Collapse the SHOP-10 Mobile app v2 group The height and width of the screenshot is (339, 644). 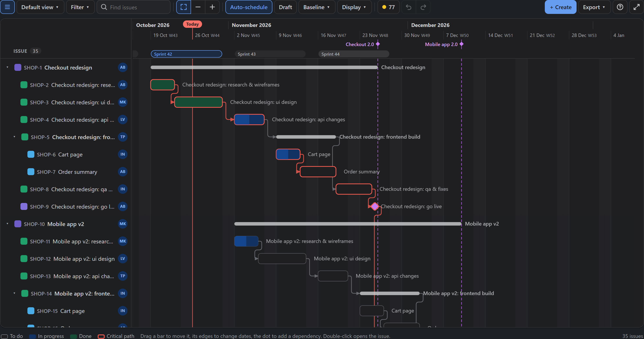click(7, 224)
